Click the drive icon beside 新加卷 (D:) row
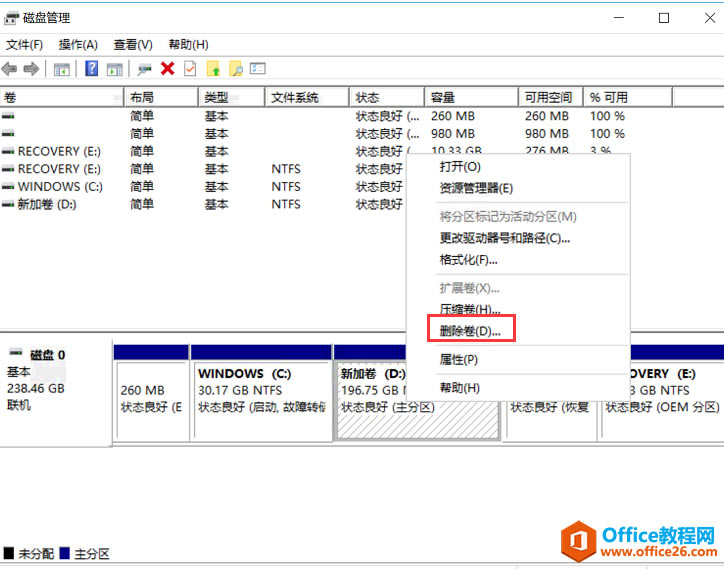724x569 pixels. 8,204
